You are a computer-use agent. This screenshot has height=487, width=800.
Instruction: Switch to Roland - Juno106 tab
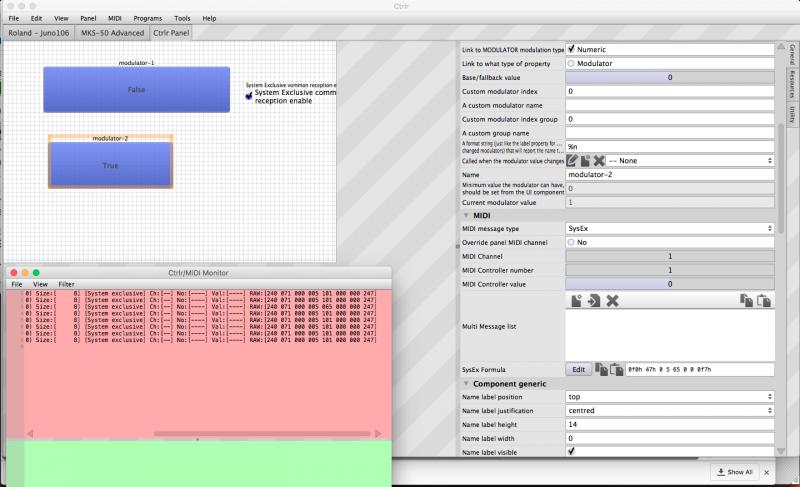click(39, 33)
